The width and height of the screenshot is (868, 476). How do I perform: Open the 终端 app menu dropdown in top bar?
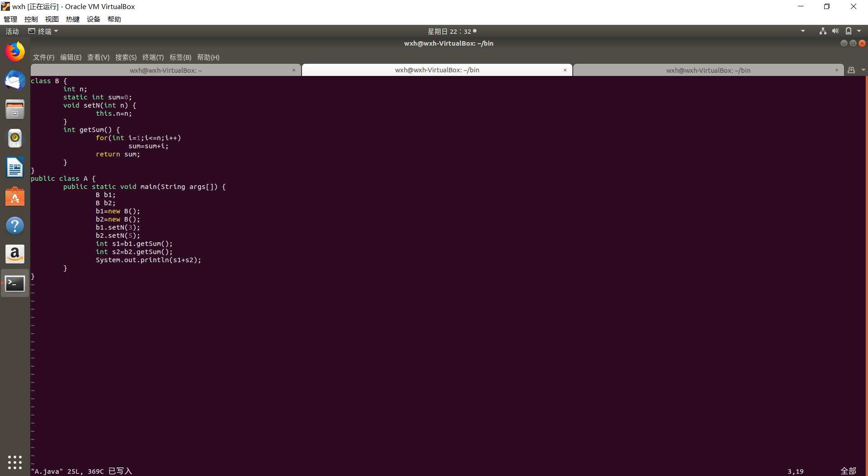[x=43, y=31]
